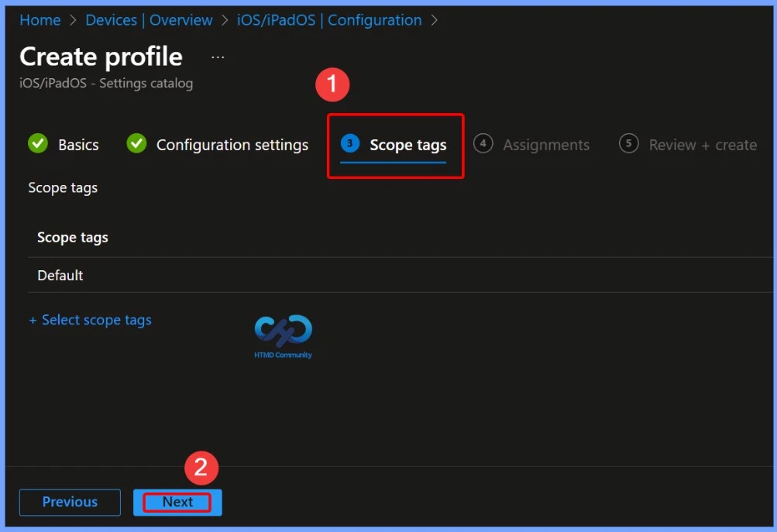Go back to the Basics tab
Screen dimensions: 777x532
pyautogui.click(x=78, y=144)
